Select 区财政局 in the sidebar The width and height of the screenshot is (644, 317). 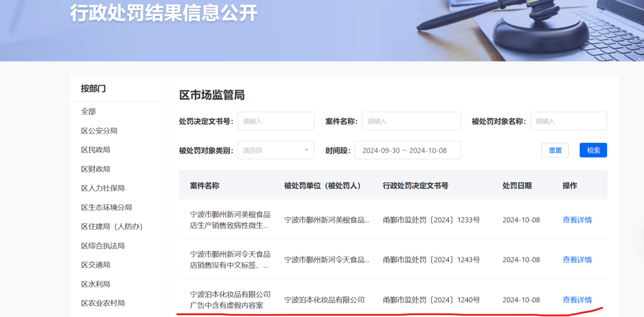(96, 169)
